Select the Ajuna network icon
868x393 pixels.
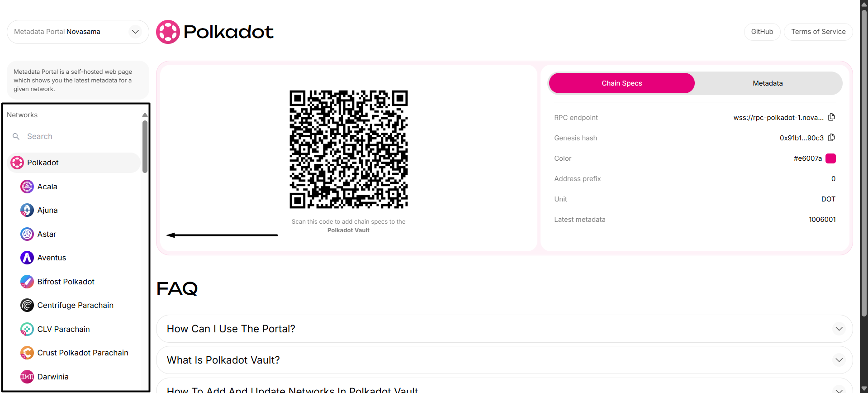click(x=27, y=210)
